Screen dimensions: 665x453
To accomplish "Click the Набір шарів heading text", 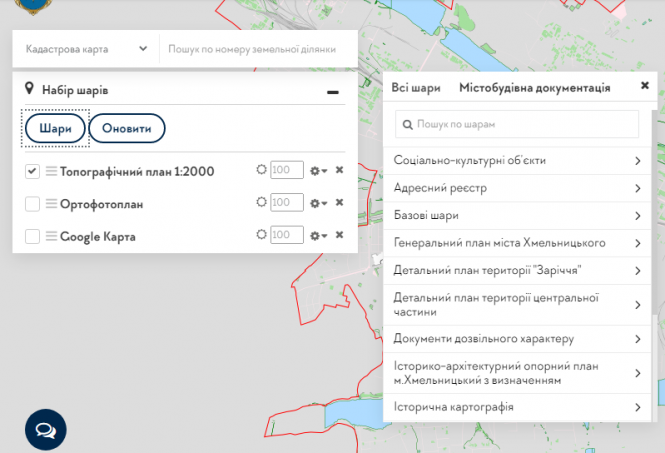I will tap(75, 90).
